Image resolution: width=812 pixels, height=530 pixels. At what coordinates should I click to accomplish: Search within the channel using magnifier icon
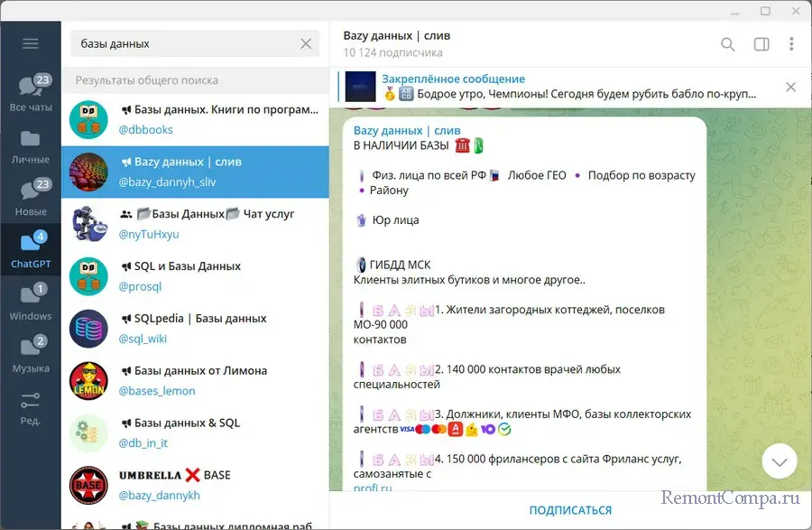tap(728, 44)
